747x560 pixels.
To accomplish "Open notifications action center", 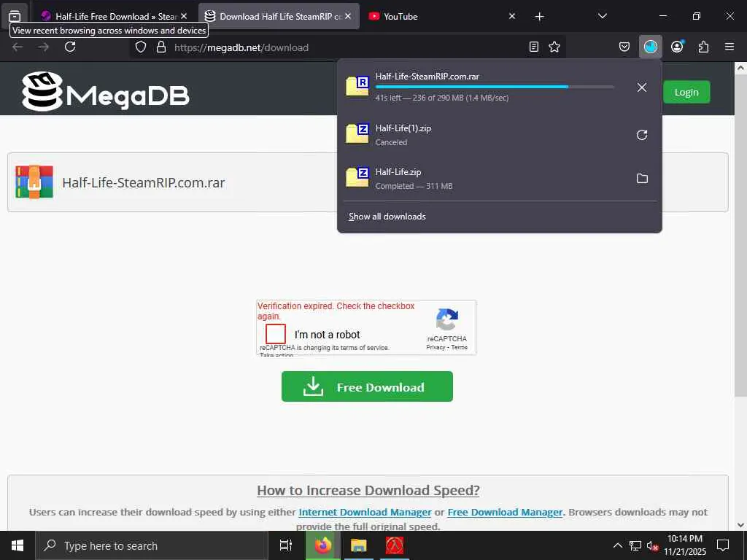I will pyautogui.click(x=723, y=545).
